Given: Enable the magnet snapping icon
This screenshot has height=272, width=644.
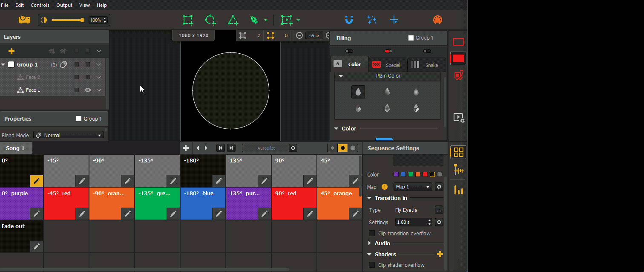Looking at the screenshot, I should [349, 20].
